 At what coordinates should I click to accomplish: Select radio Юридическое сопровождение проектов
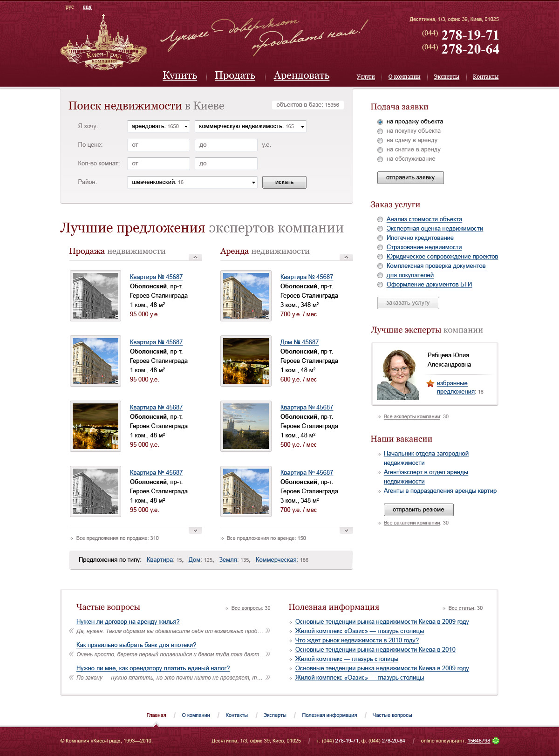(380, 257)
